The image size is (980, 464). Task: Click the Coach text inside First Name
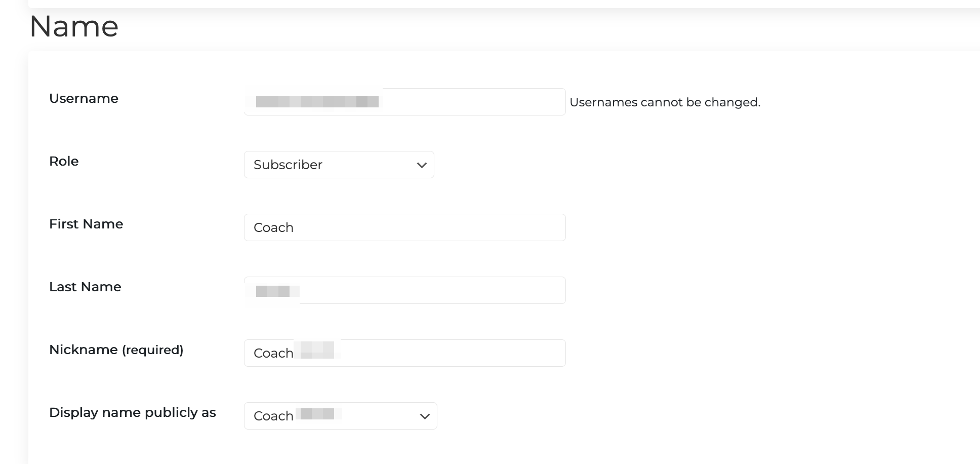point(273,227)
